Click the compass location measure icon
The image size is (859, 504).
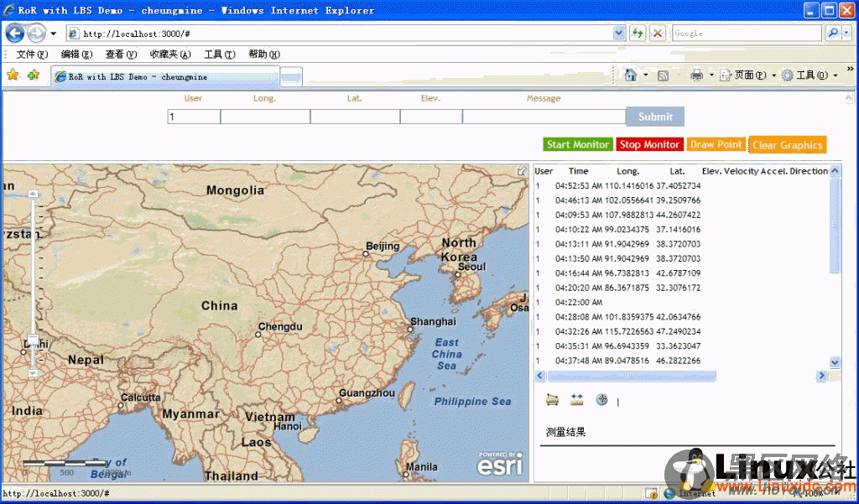[601, 399]
